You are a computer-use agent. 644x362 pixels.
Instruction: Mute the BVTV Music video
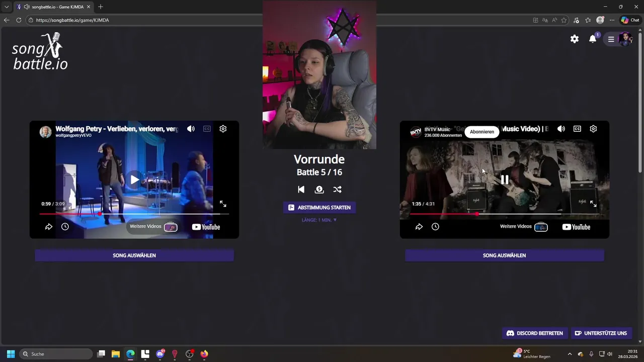(561, 129)
